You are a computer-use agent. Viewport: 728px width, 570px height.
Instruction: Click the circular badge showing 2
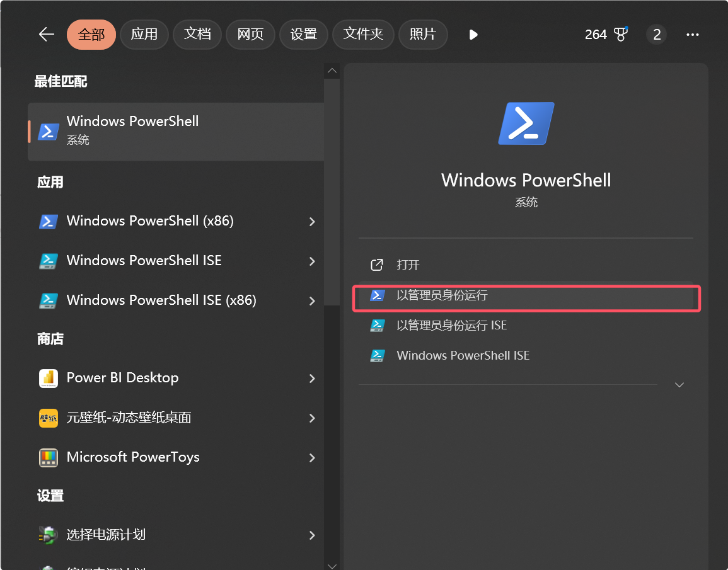657,34
